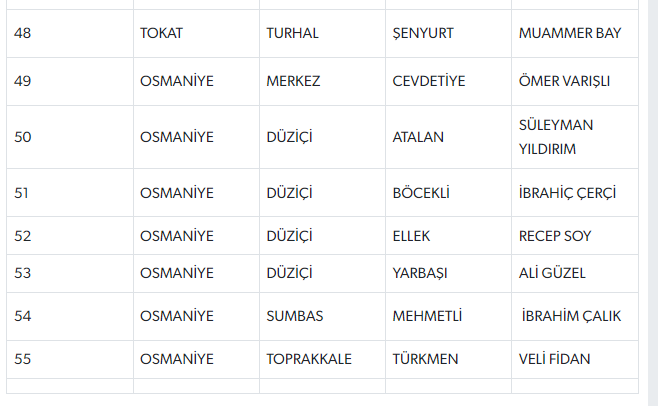
Task: Click the ÖMER VARIŞLI name
Action: [x=564, y=81]
